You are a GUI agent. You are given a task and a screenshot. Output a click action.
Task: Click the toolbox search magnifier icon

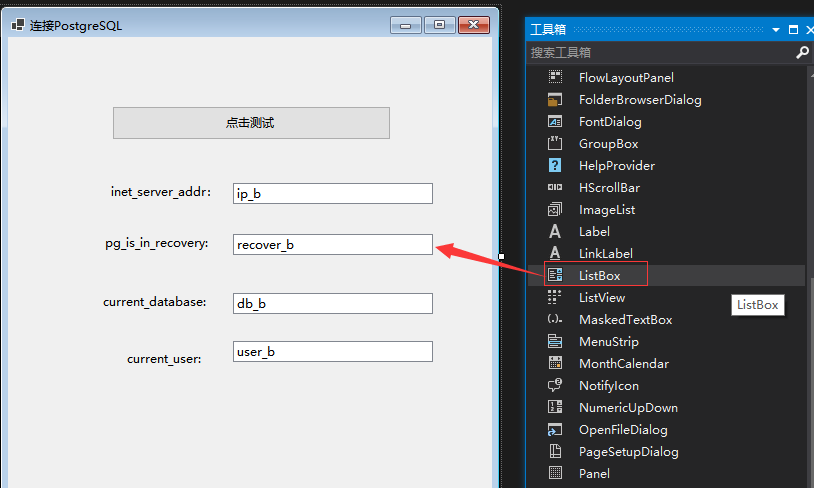pyautogui.click(x=802, y=52)
